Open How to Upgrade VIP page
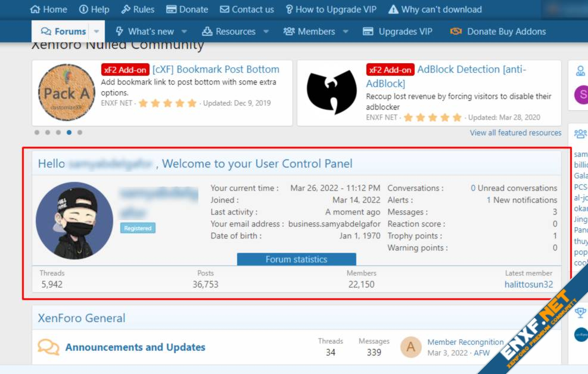The width and height of the screenshot is (588, 374). pyautogui.click(x=332, y=10)
